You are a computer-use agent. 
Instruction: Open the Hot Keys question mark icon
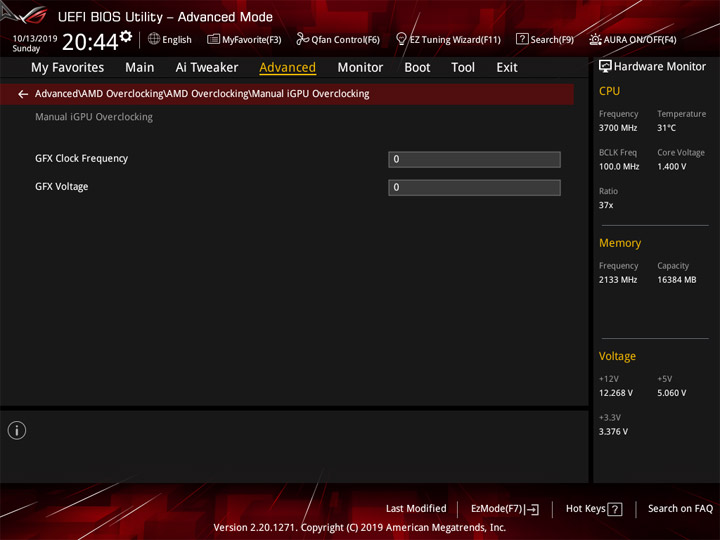(x=614, y=509)
